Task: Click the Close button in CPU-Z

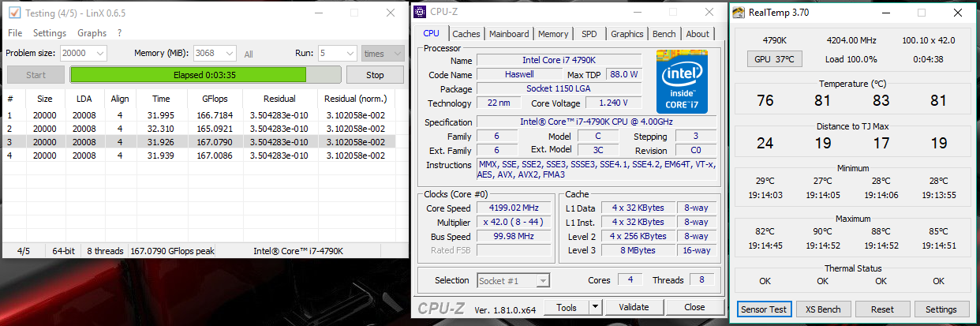Action: point(694,307)
